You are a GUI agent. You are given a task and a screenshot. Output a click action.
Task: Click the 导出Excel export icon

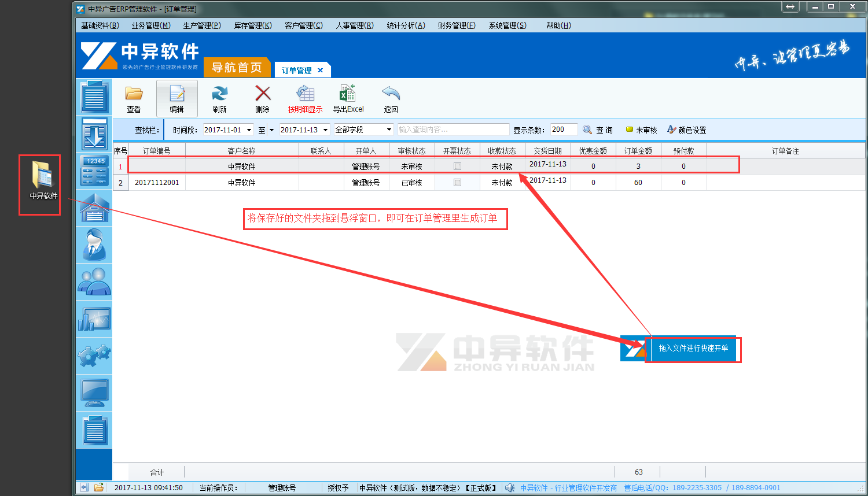(347, 94)
